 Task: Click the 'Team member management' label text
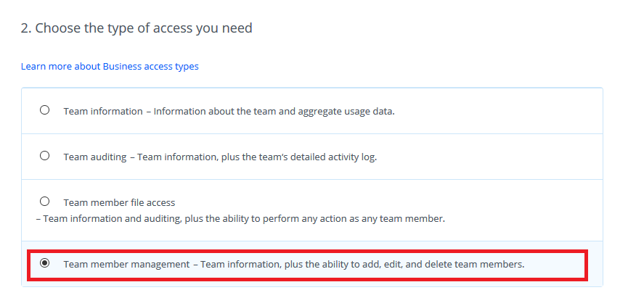126,265
